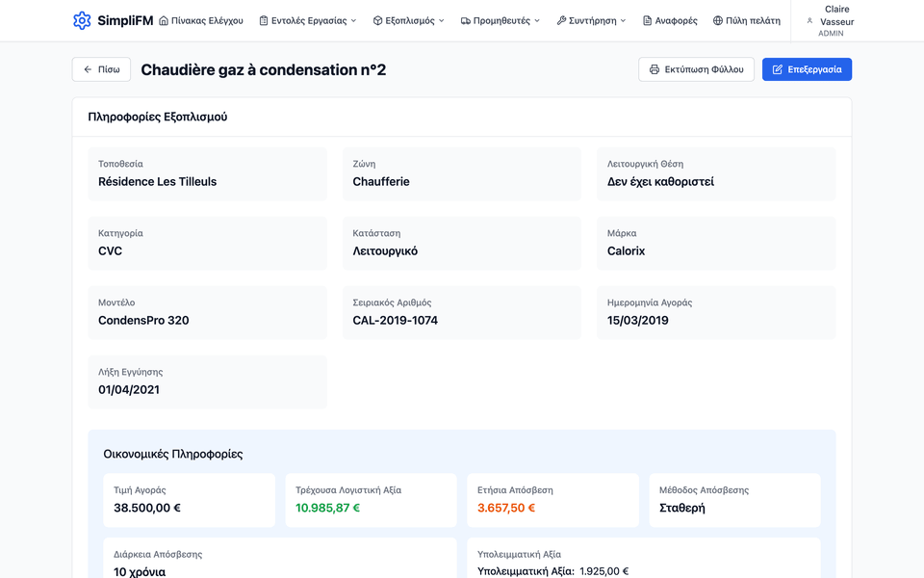
Task: Expand the Συντήρηση dropdown chevron
Action: (x=623, y=20)
